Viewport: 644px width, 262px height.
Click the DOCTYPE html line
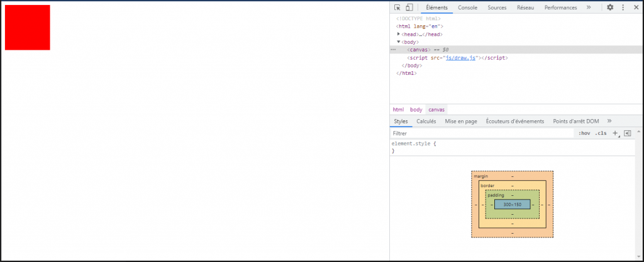pyautogui.click(x=418, y=18)
